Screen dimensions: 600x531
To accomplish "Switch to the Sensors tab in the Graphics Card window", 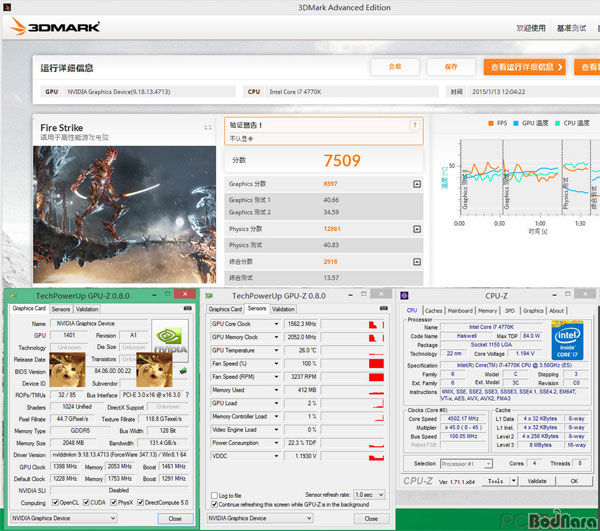I will [60, 309].
